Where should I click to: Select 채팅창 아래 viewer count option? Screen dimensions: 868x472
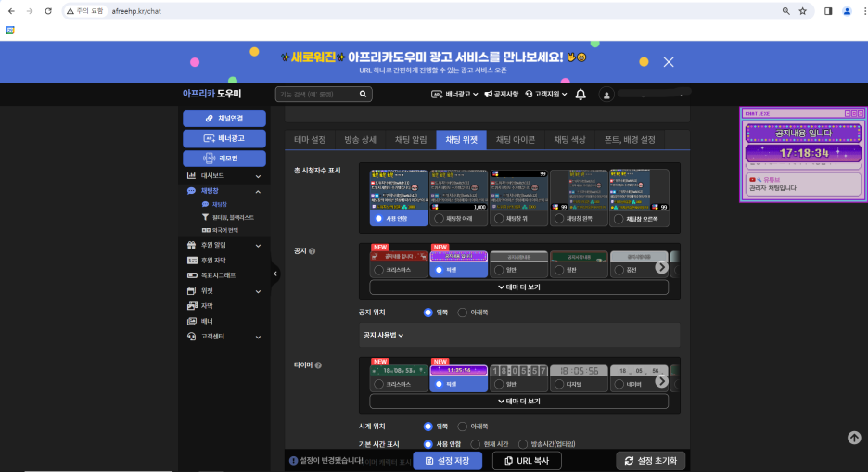tap(458, 198)
